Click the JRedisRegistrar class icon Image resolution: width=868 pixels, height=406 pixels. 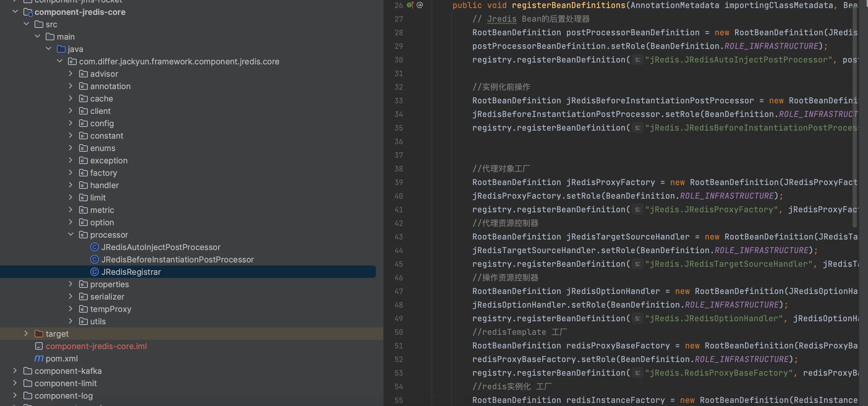click(94, 272)
